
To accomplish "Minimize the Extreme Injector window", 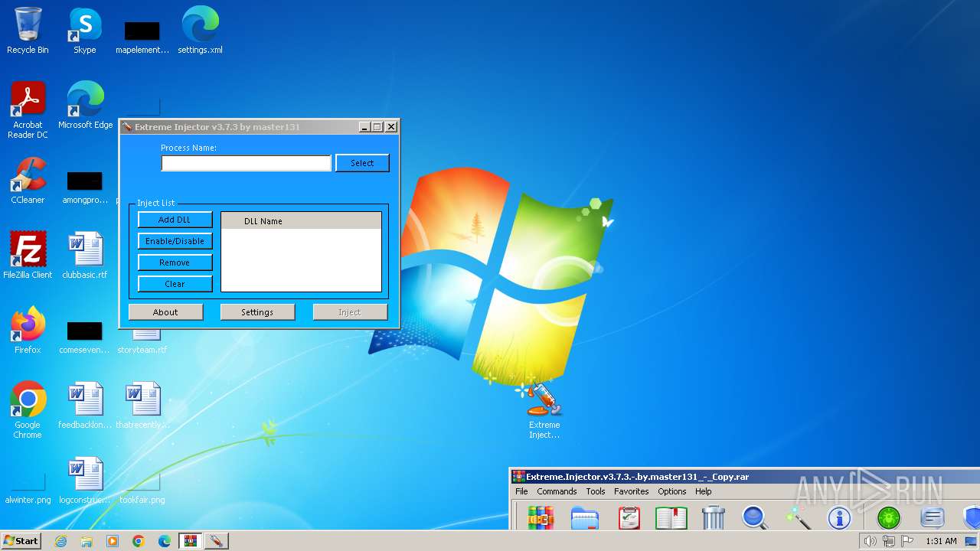I will pyautogui.click(x=364, y=127).
